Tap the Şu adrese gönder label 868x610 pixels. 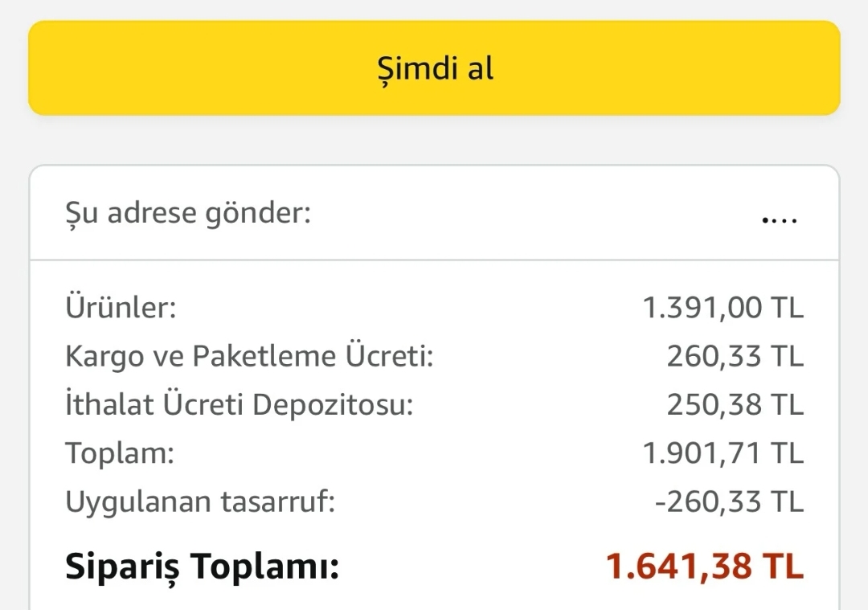click(x=188, y=214)
